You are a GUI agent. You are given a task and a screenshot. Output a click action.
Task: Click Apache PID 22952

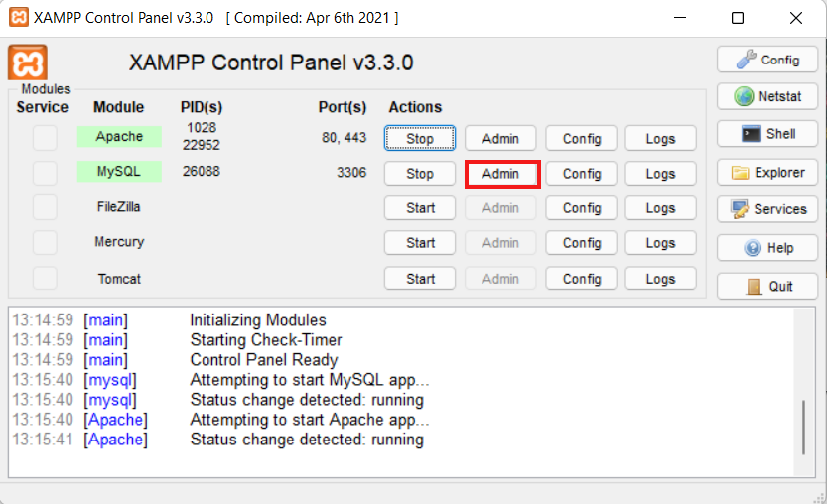pos(201,145)
